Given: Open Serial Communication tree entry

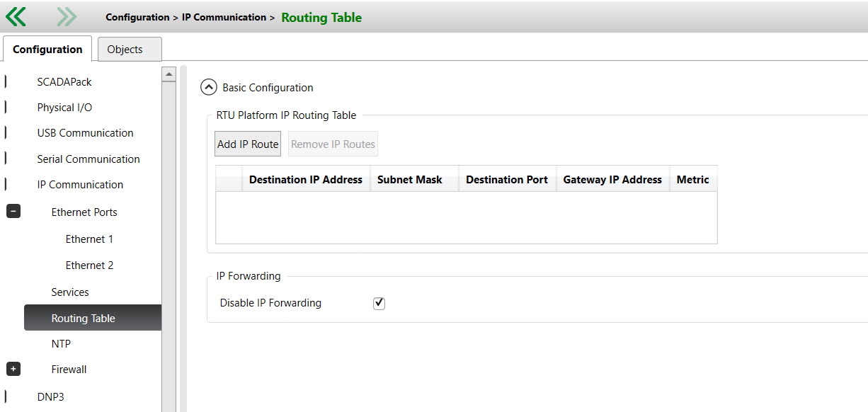Looking at the screenshot, I should pos(88,159).
